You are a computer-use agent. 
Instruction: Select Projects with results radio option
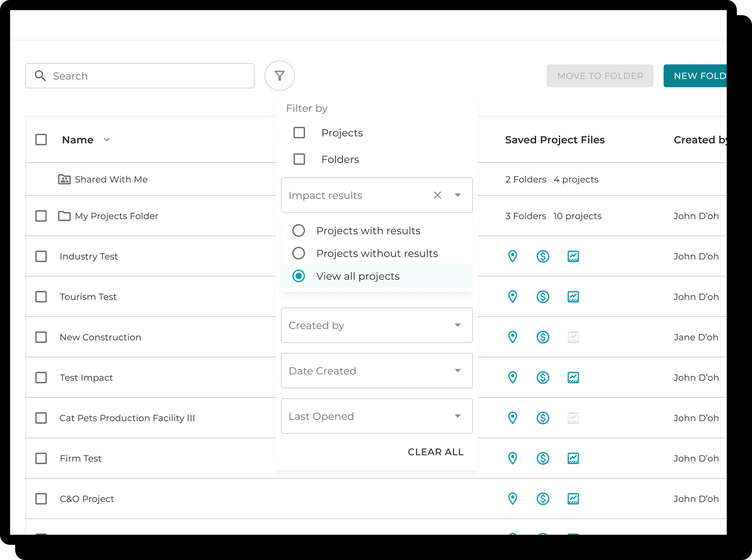[x=298, y=230]
